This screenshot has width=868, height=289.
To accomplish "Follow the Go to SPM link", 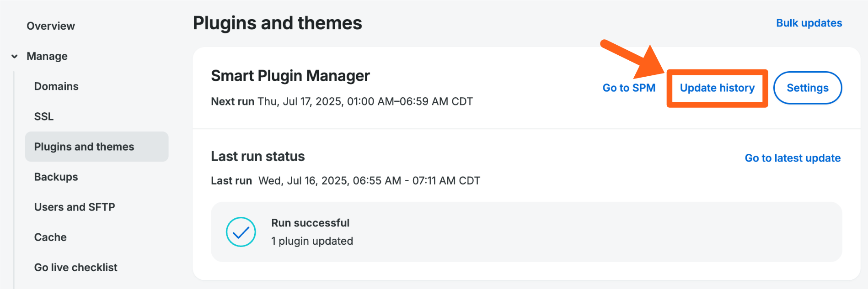I will tap(629, 88).
